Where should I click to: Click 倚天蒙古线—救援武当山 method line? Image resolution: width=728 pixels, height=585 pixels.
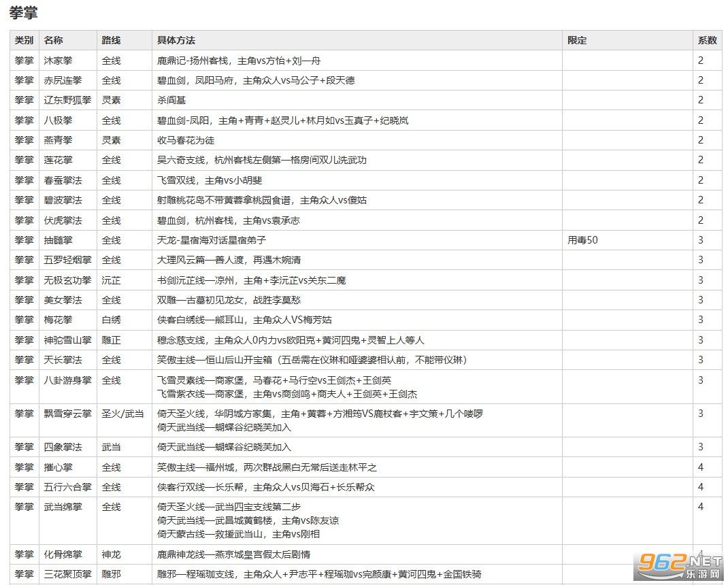pos(238,535)
